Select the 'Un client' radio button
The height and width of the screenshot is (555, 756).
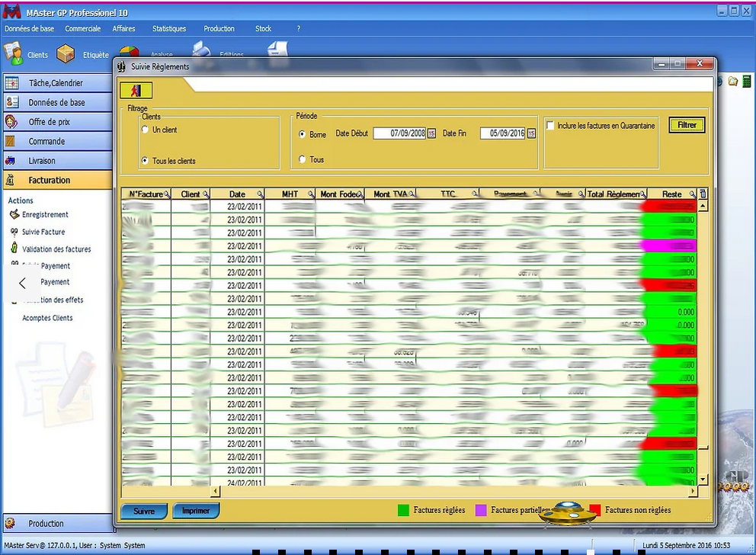146,130
